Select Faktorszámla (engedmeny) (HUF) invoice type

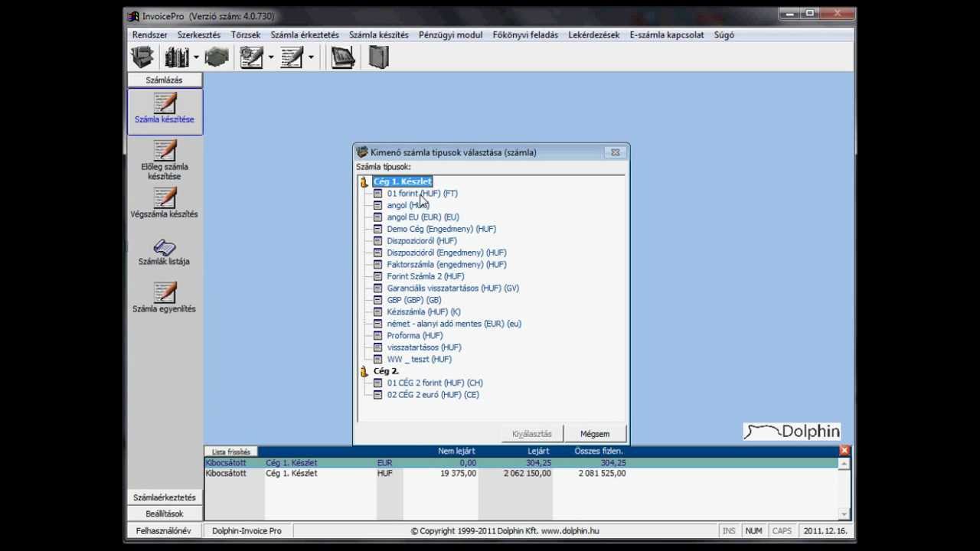(x=446, y=265)
